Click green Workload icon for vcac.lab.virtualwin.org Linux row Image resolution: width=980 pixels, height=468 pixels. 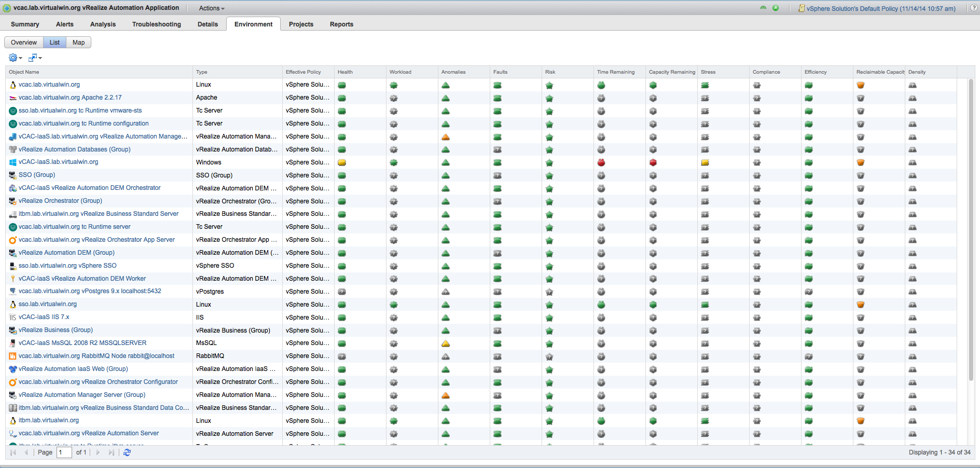pos(394,85)
